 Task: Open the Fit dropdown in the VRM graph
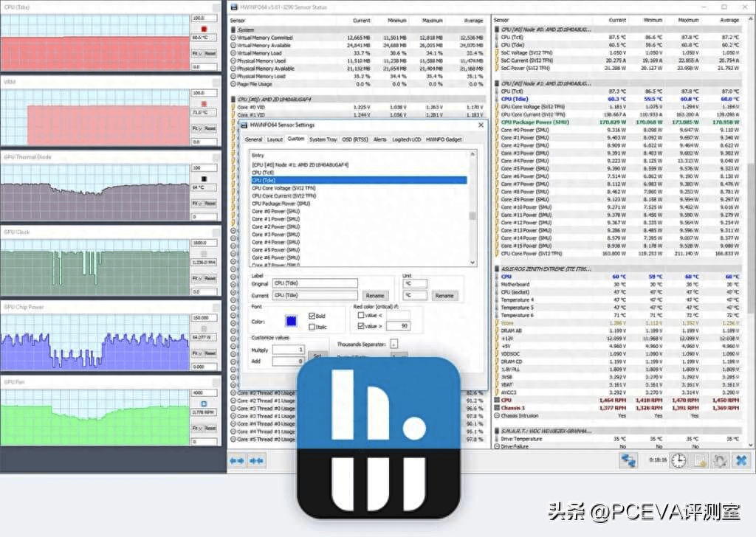coord(196,128)
